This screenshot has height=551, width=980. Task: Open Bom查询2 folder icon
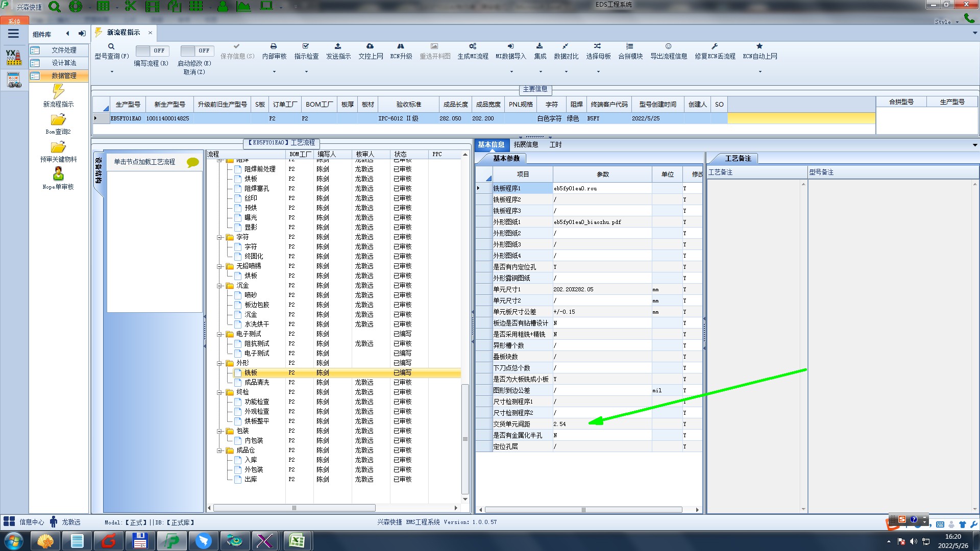point(58,120)
